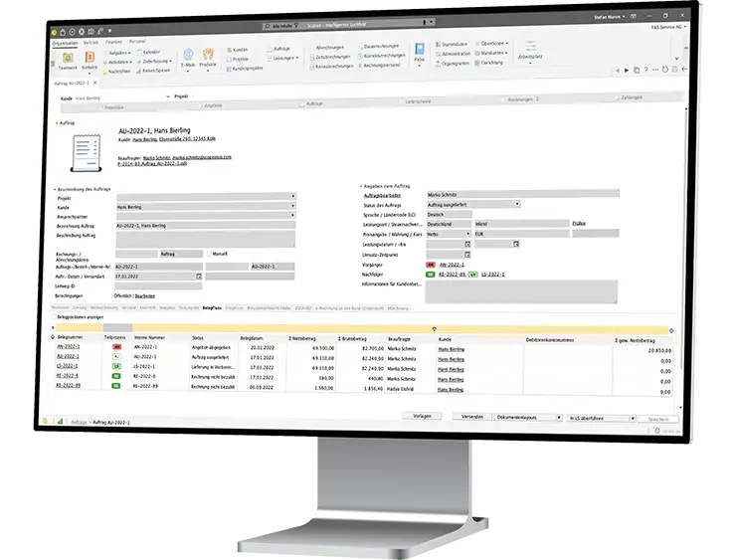Click the Bearbeiten link next to Öffentlich

click(145, 296)
